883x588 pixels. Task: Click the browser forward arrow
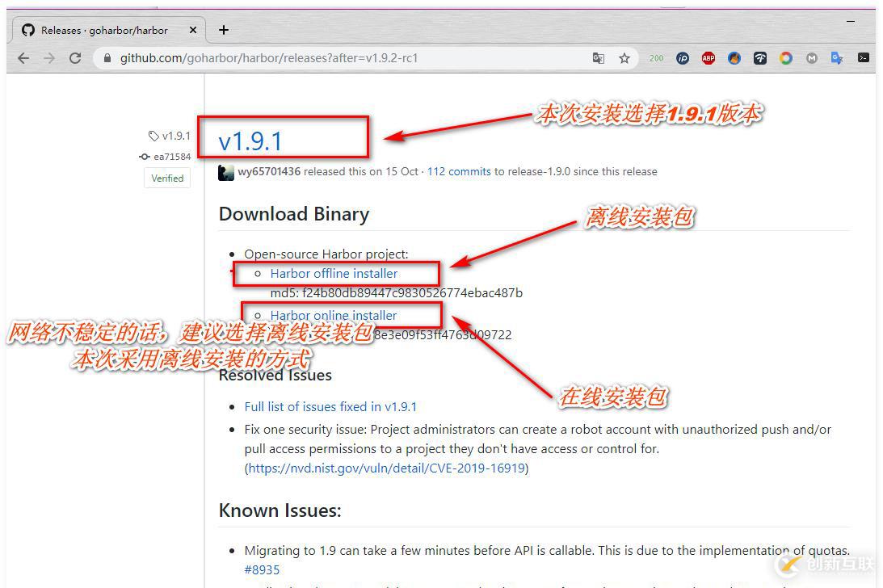click(x=49, y=58)
